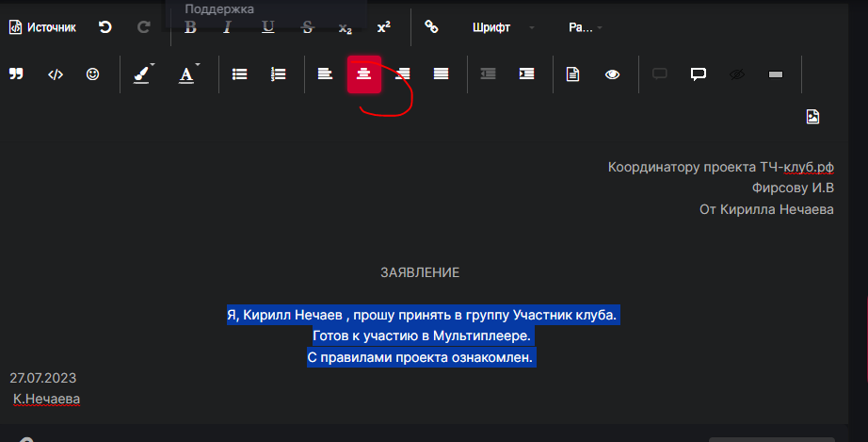Image resolution: width=868 pixels, height=442 pixels.
Task: Open the emoji smiley picker
Action: 92,74
